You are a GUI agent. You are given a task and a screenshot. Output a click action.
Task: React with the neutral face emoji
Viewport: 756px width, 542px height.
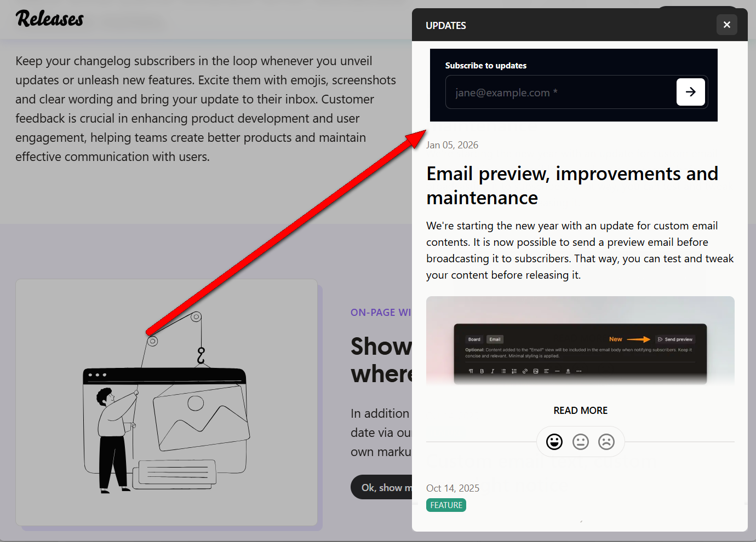click(580, 442)
